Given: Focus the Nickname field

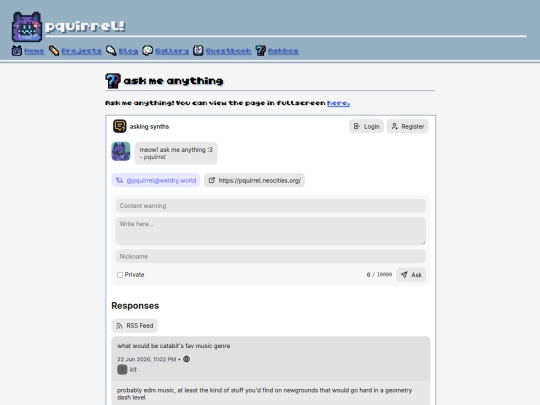Looking at the screenshot, I should coord(271,257).
